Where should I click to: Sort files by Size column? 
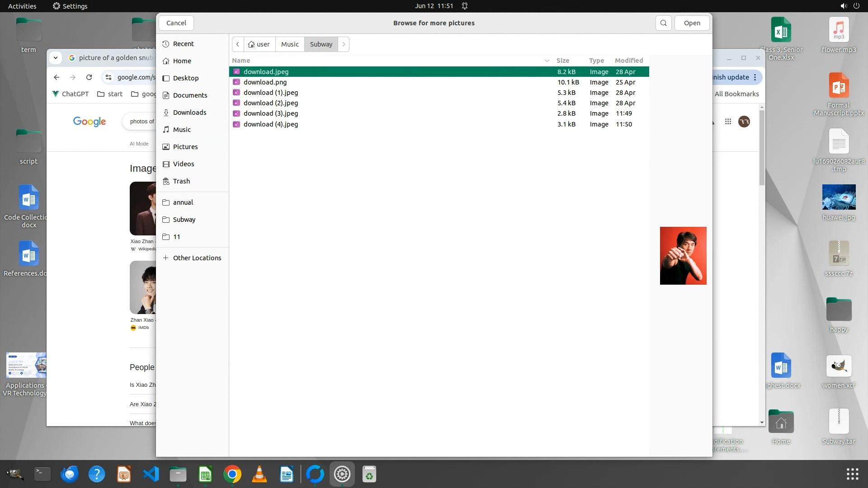coord(562,61)
